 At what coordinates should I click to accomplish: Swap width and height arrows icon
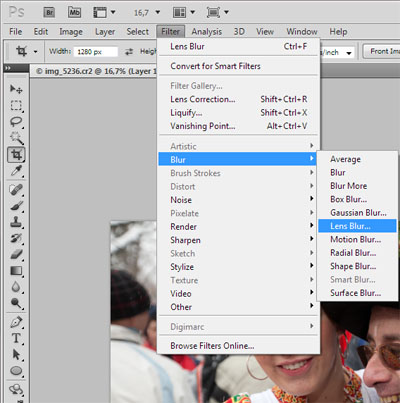click(x=129, y=52)
